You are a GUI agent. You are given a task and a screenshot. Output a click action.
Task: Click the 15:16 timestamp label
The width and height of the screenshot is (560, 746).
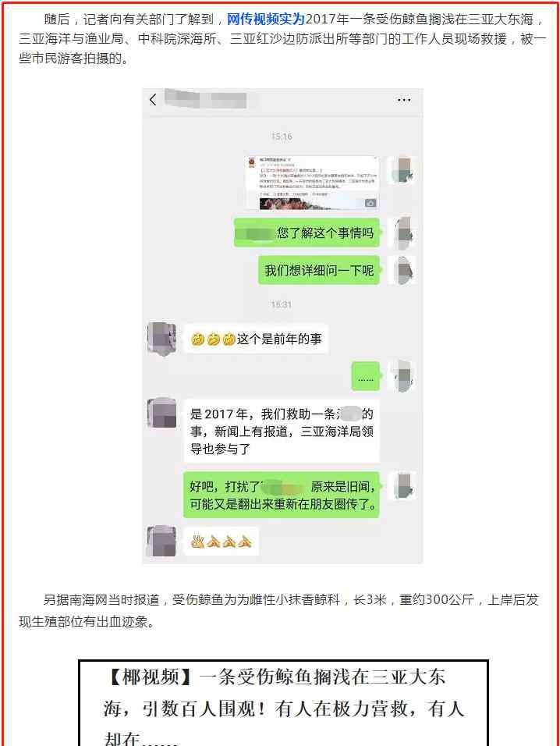[x=282, y=137]
